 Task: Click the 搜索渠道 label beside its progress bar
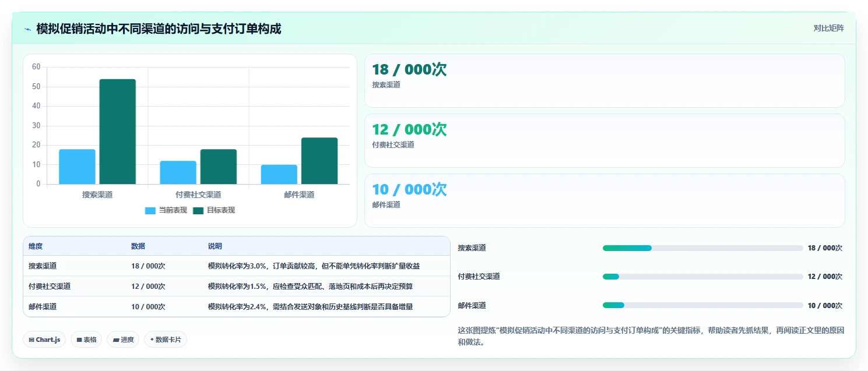pyautogui.click(x=472, y=248)
